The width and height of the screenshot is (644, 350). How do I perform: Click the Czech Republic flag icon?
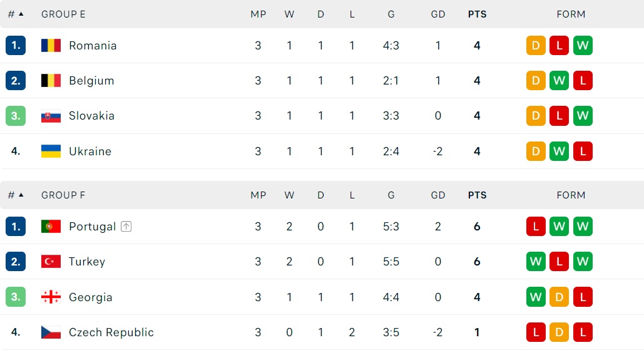pos(51,332)
